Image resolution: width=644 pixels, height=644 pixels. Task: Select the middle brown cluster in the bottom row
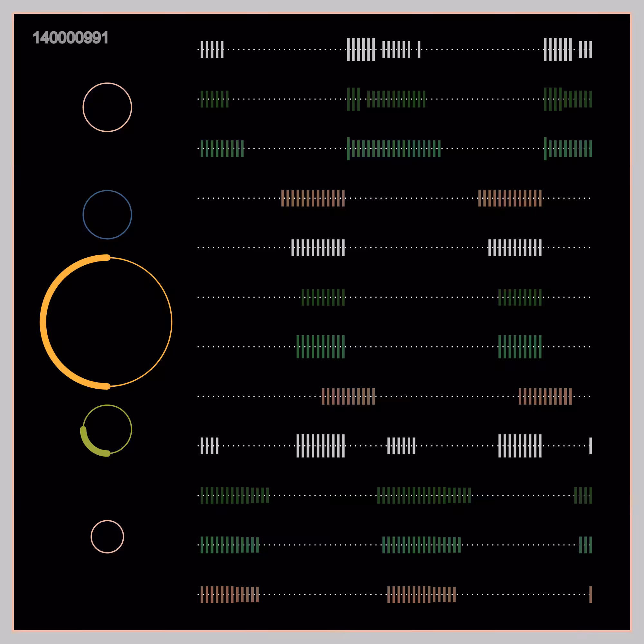[x=422, y=594]
